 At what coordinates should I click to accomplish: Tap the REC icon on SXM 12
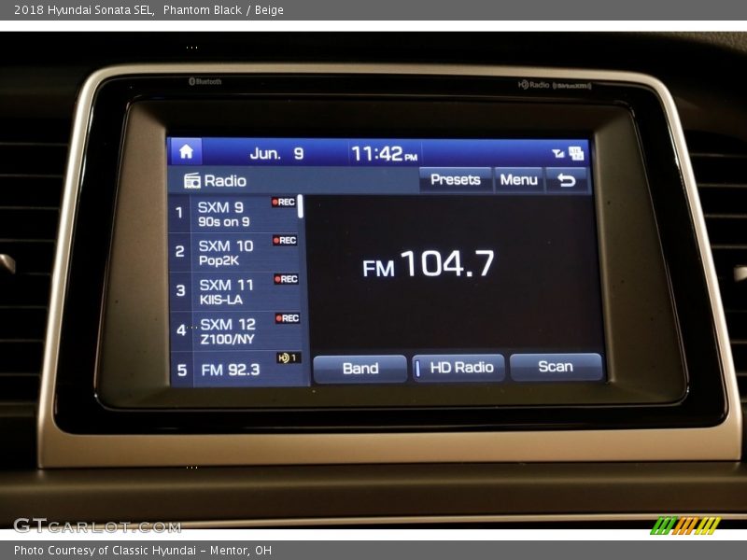[x=288, y=318]
